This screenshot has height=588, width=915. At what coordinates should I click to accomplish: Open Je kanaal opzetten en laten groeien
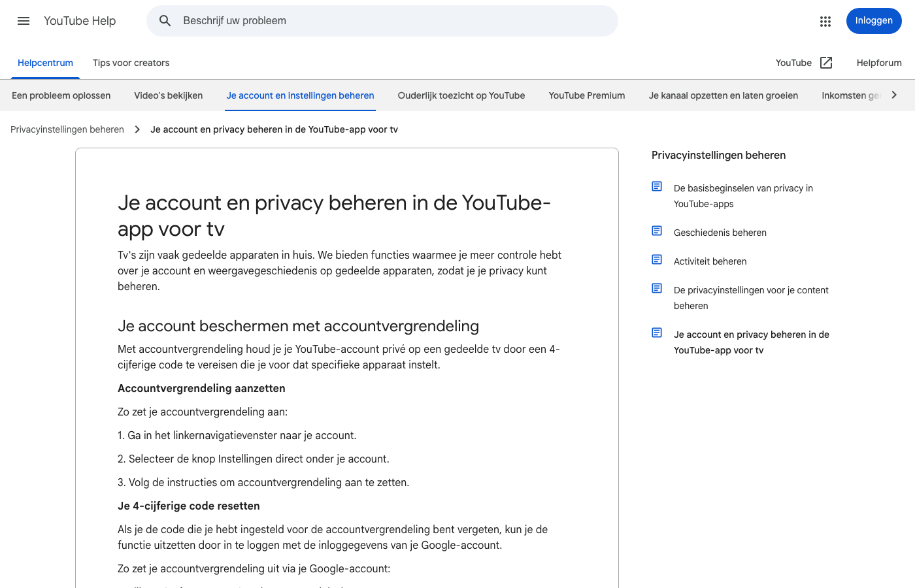point(724,95)
